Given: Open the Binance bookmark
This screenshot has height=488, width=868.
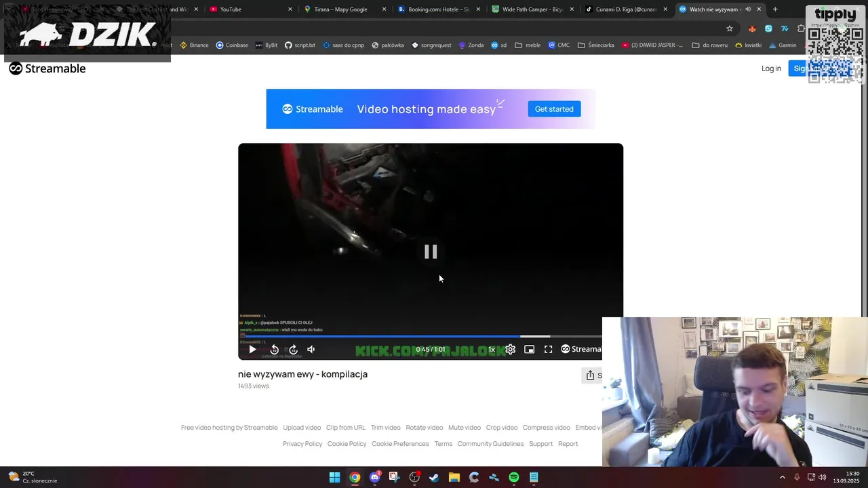Looking at the screenshot, I should pos(194,45).
